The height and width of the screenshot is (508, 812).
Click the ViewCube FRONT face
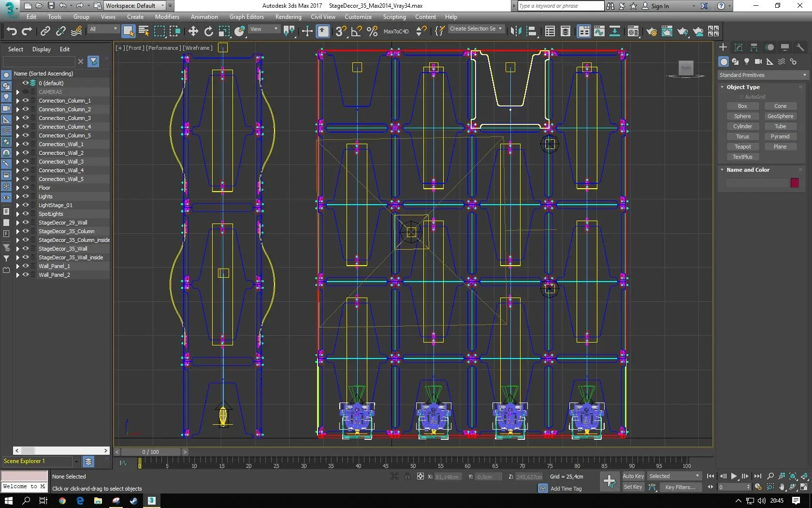[x=686, y=68]
